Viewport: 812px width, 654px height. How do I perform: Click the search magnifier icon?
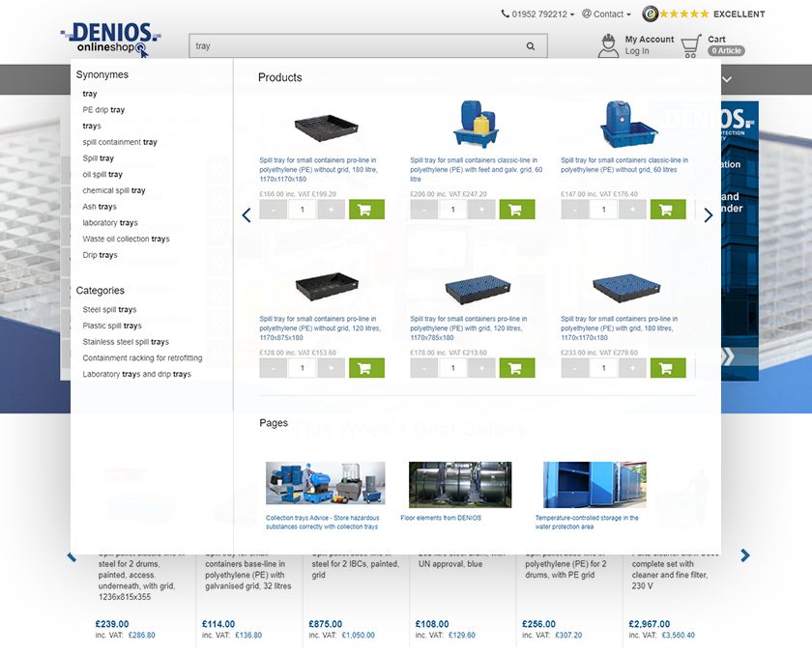click(x=531, y=46)
